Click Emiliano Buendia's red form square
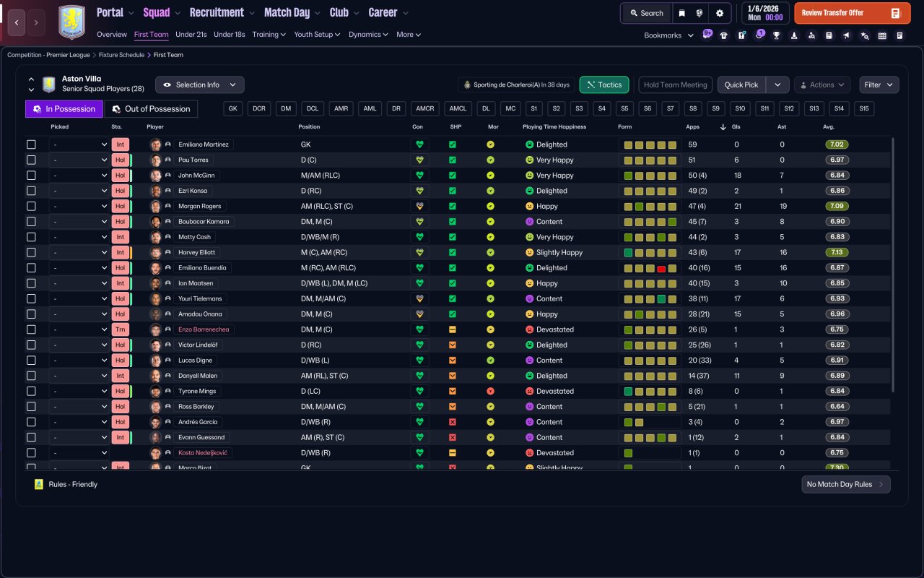The width and height of the screenshot is (924, 578). (x=661, y=268)
